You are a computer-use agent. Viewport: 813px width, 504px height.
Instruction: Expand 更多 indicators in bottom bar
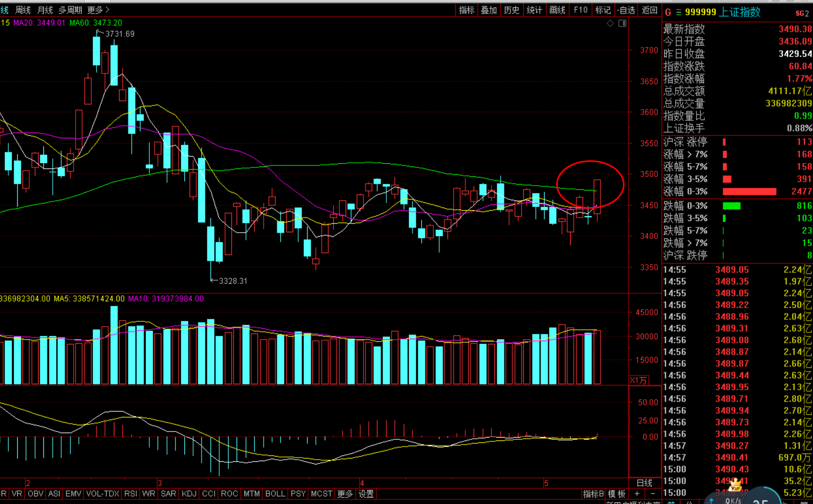tap(345, 494)
